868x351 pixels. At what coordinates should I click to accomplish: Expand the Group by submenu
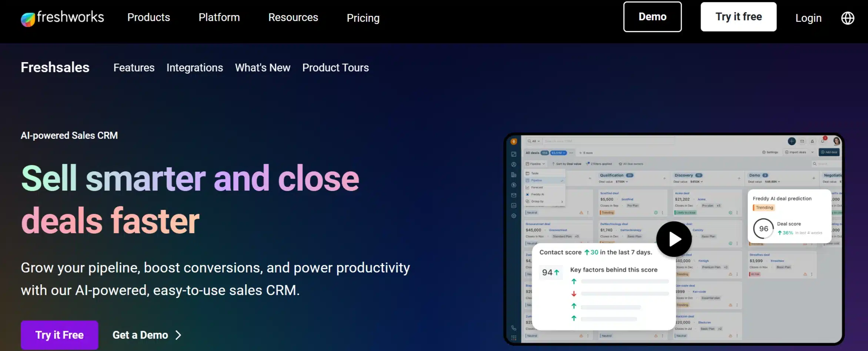[545, 201]
